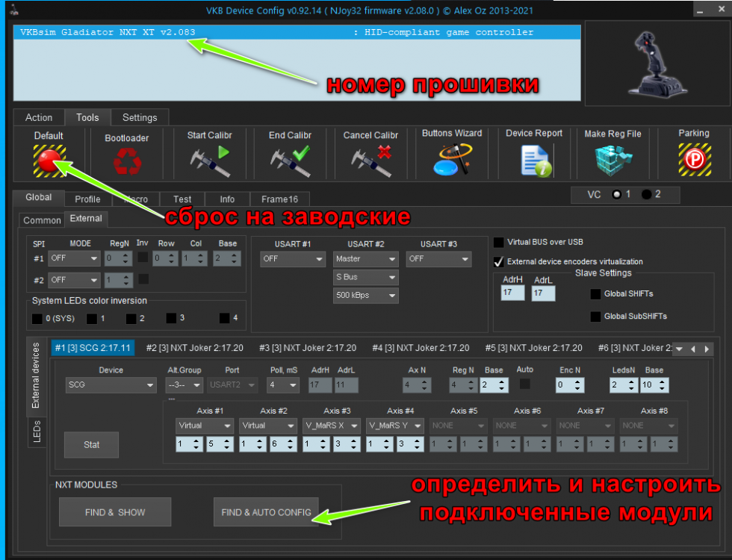Screen dimensions: 732x560
Task: Click the FIND & AUTO CONFIG button
Action: (266, 512)
